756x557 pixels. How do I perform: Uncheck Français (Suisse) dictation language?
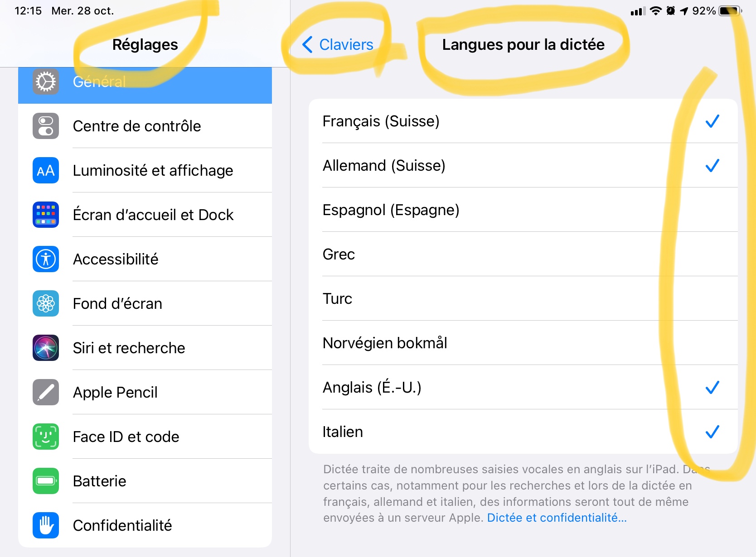coord(712,121)
